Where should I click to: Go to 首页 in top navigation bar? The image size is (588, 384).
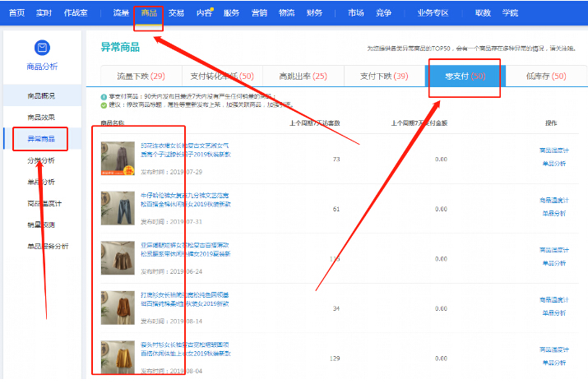[x=16, y=13]
